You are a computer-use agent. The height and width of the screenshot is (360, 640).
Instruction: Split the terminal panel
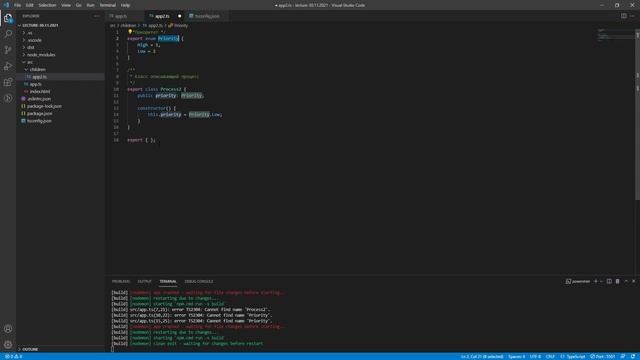tap(609, 281)
